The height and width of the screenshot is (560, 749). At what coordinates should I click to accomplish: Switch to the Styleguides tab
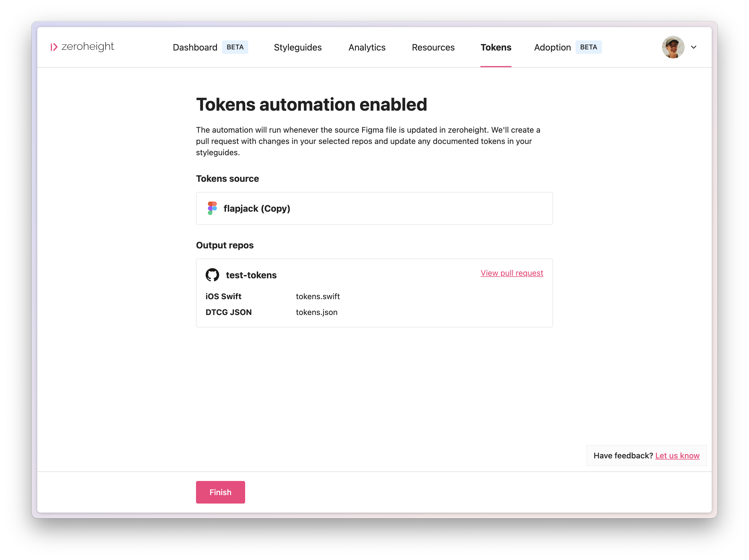click(298, 47)
